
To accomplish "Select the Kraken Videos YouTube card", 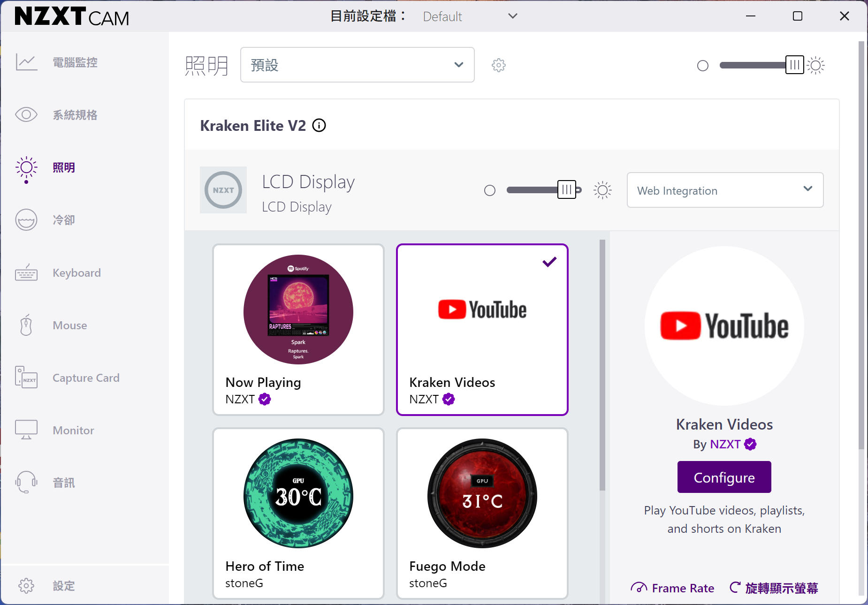I will pos(482,330).
